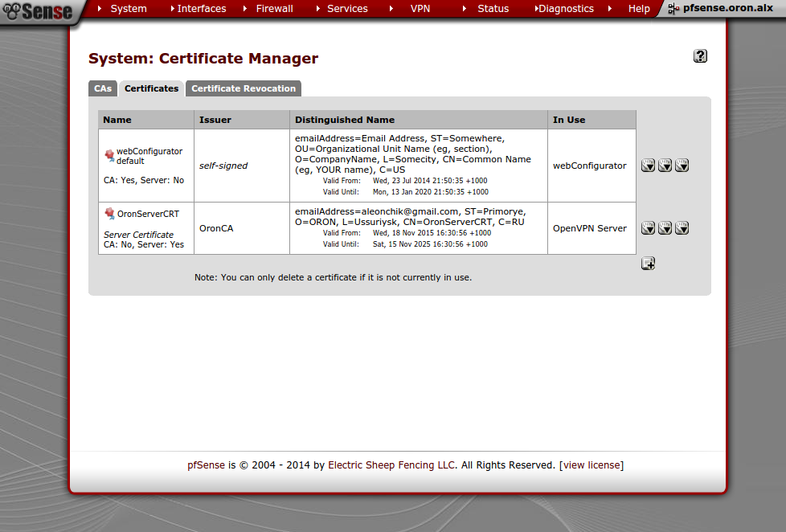
Task: Add a new certificate with plus icon
Action: (648, 264)
